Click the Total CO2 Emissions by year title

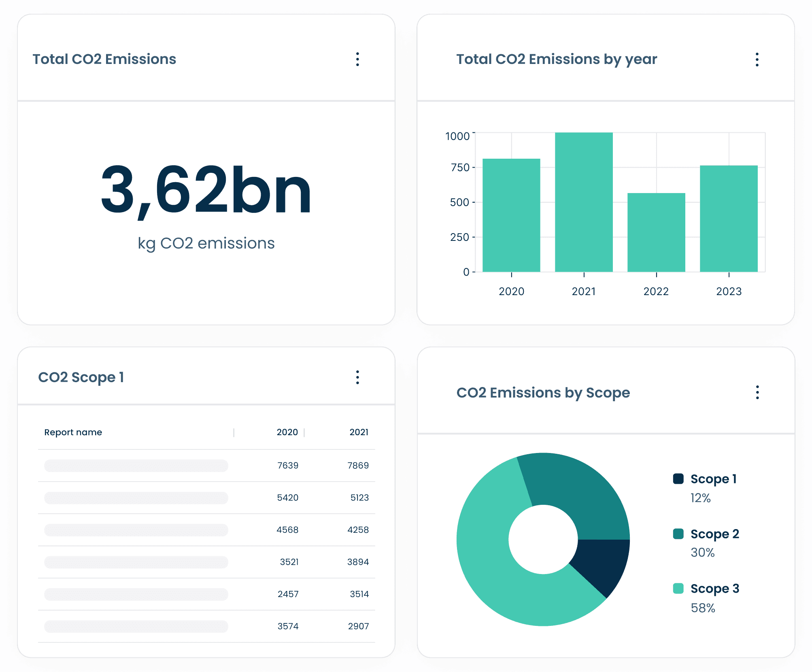(x=557, y=60)
